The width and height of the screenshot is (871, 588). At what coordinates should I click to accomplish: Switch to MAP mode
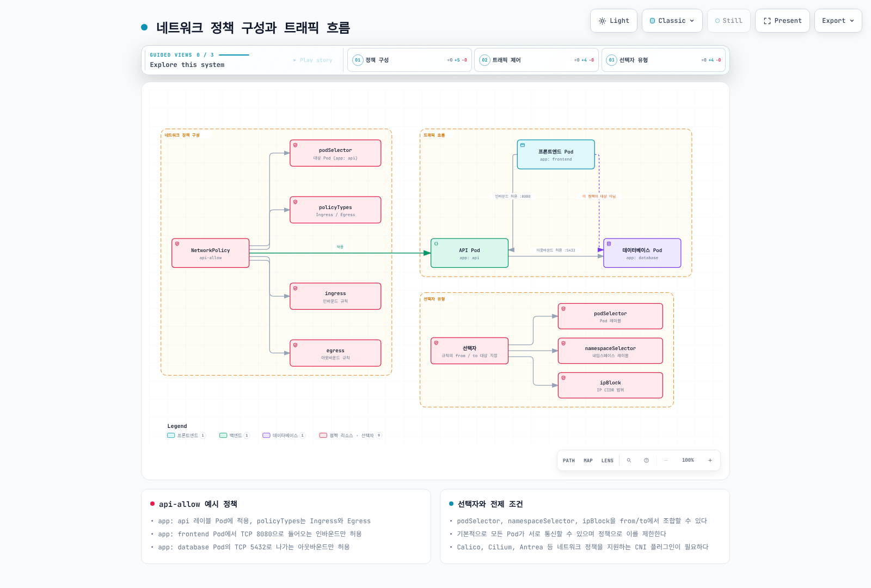point(588,461)
